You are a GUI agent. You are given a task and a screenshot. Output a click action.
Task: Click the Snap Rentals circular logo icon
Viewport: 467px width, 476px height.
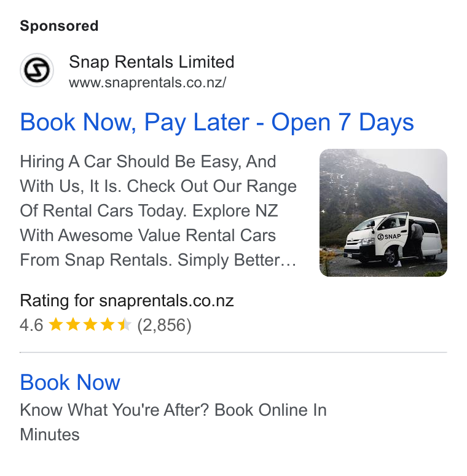pyautogui.click(x=37, y=70)
